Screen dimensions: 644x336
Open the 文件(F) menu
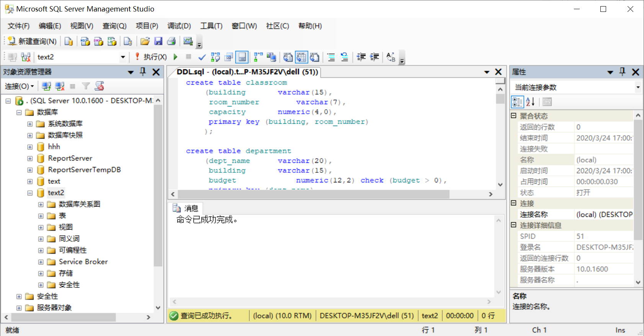18,26
